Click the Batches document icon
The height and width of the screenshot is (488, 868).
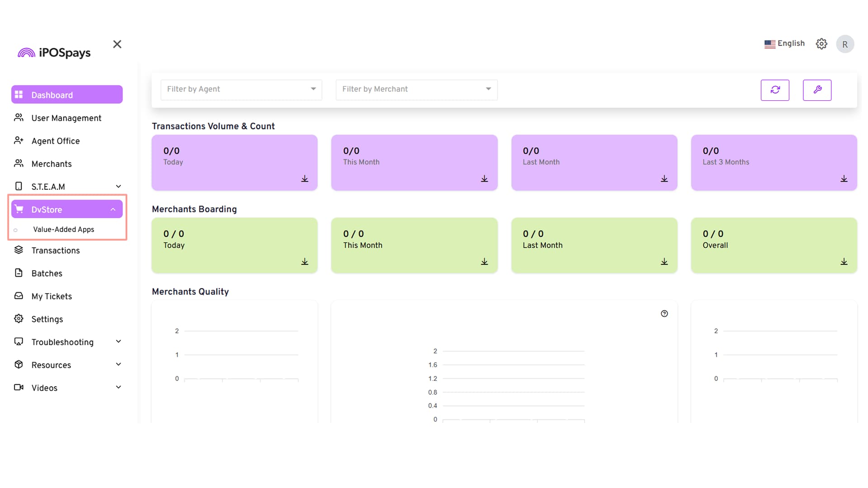(x=19, y=273)
